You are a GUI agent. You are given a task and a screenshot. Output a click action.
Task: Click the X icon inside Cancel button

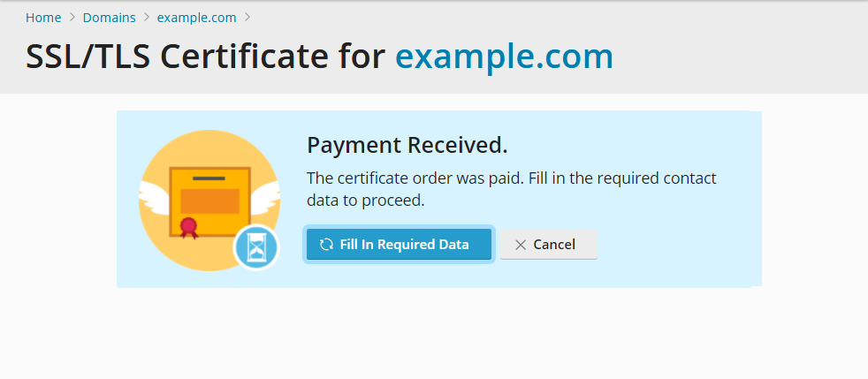521,245
